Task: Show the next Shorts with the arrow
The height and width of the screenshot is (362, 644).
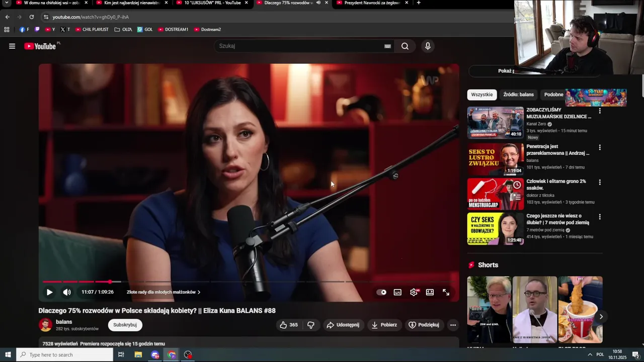Action: (601, 317)
